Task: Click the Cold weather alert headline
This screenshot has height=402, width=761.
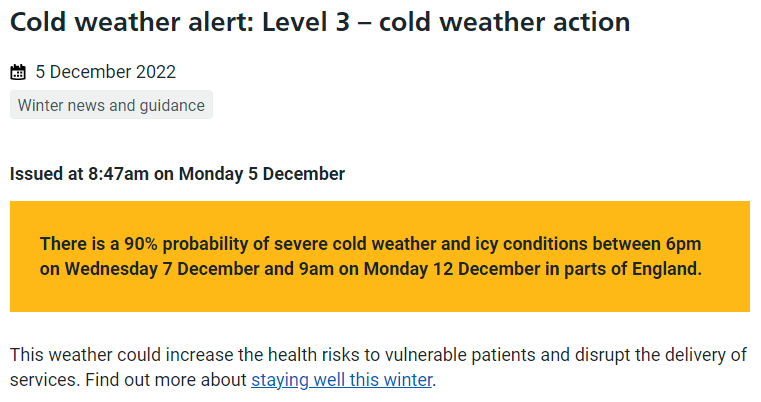Action: pyautogui.click(x=320, y=22)
